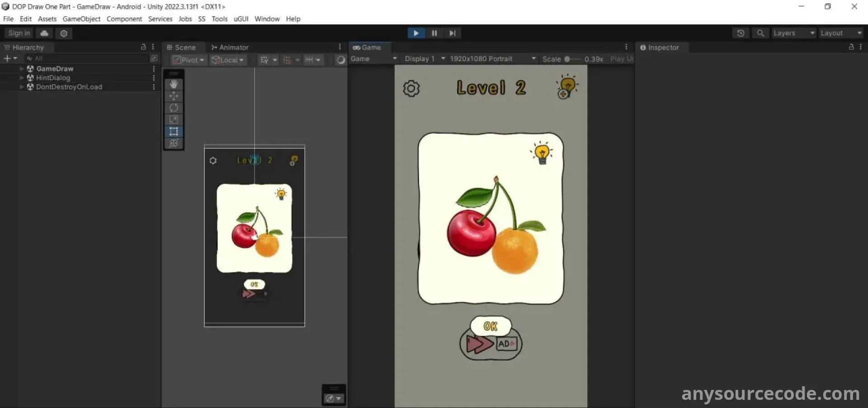Select the Move tool in Scene toolbar

[174, 96]
